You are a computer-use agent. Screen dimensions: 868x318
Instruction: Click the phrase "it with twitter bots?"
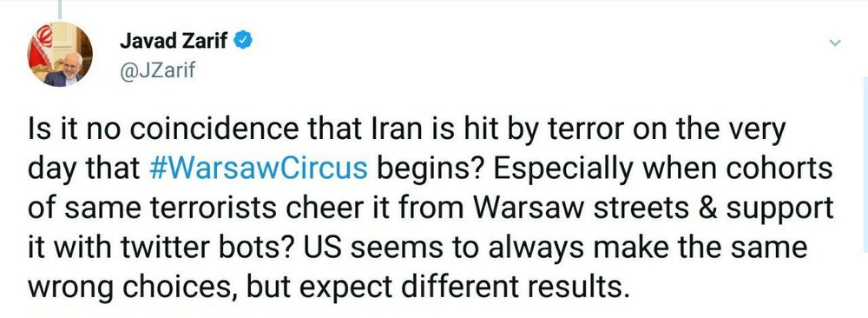pos(152,247)
